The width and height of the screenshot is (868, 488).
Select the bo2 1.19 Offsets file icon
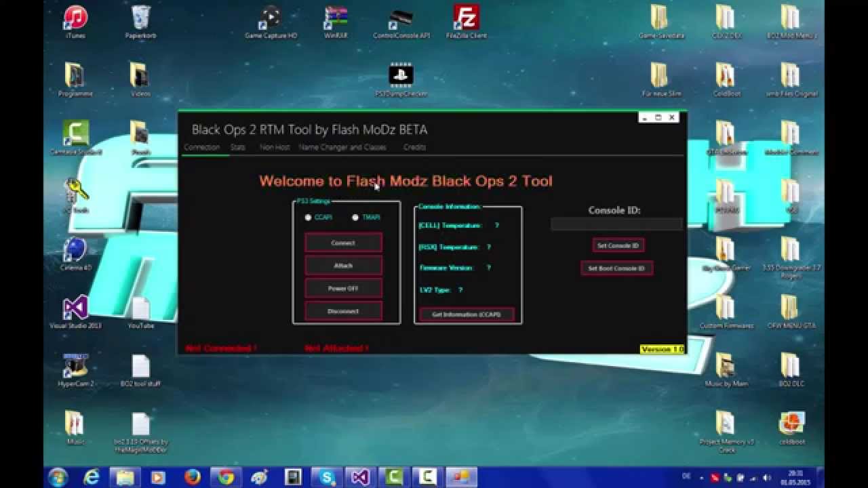[x=140, y=432]
